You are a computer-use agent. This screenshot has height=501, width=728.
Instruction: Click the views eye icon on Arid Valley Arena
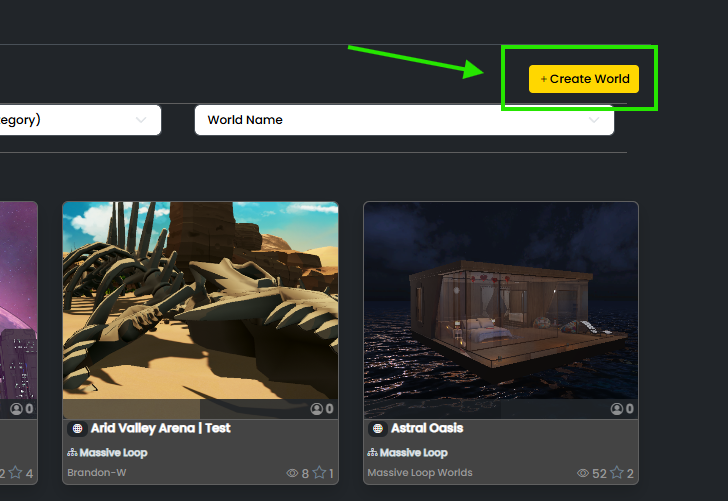click(x=292, y=473)
